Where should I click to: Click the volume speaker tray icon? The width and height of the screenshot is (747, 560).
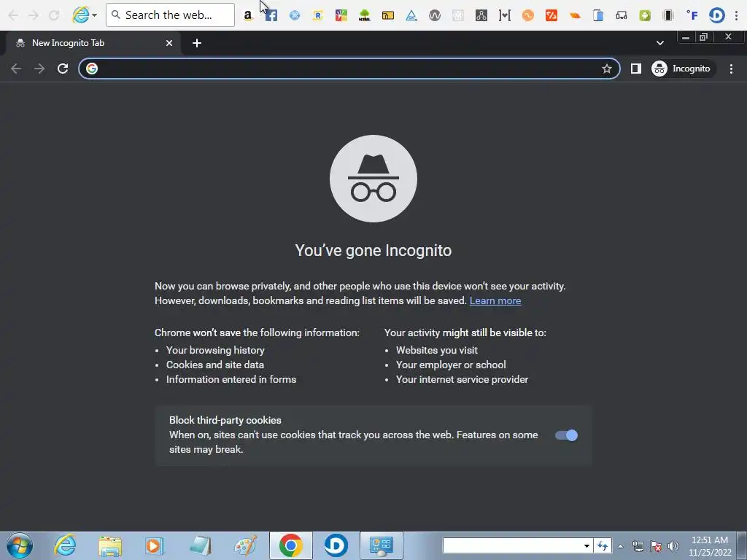[x=673, y=546]
